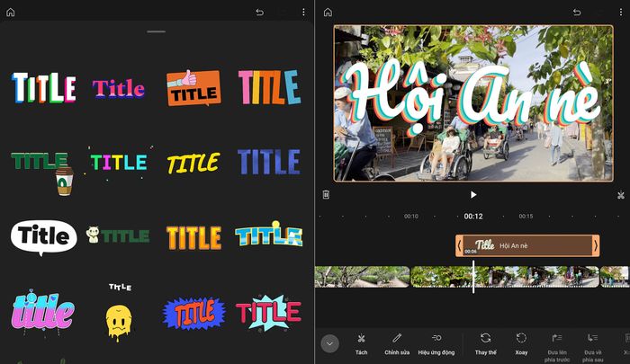
Task: Choose the green TITLE with the cat
Action: pos(118,235)
